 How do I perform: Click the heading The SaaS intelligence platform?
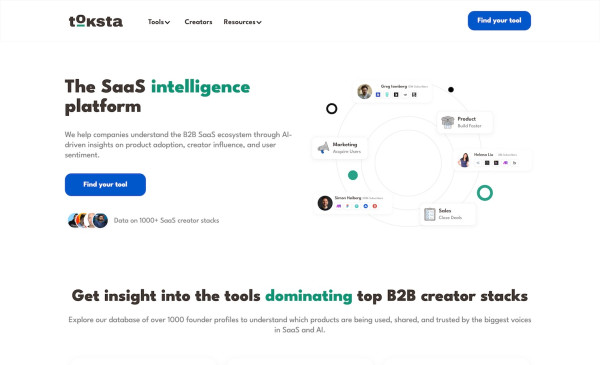tap(157, 96)
